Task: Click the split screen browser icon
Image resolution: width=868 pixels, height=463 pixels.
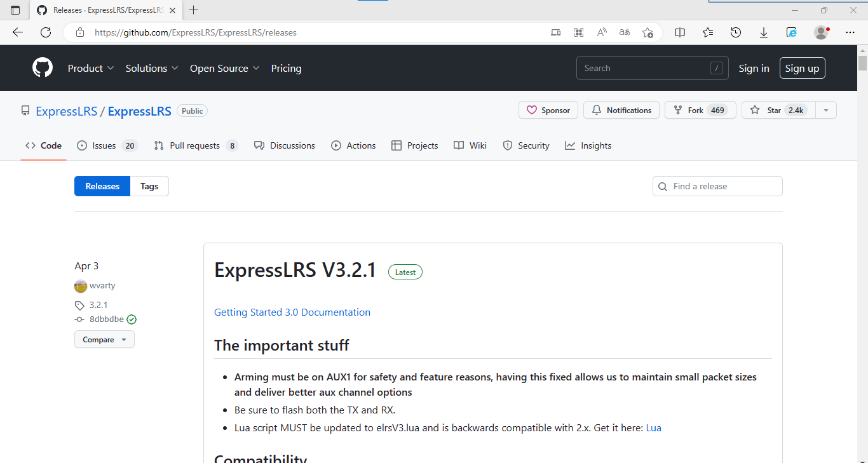Action: (680, 32)
